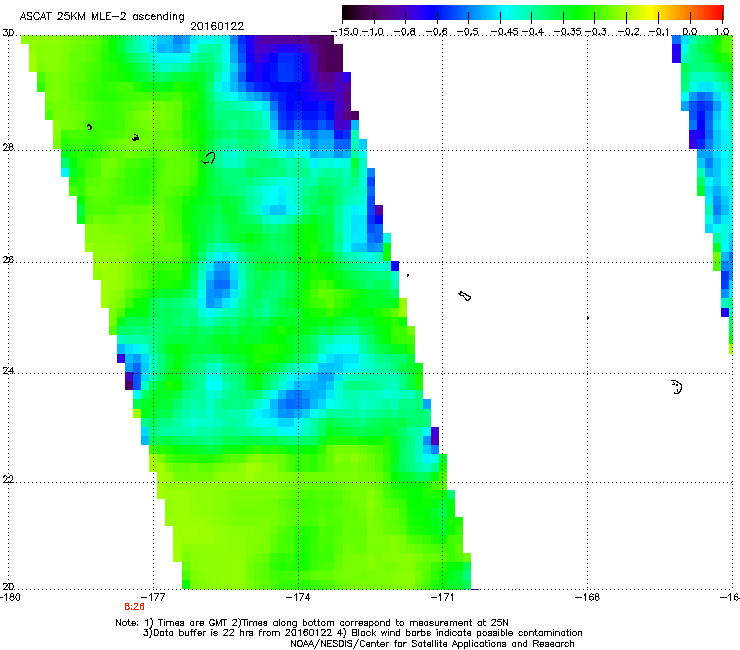The width and height of the screenshot is (740, 650).
Task: Click the -0.2 color bar label
Action: tap(628, 32)
